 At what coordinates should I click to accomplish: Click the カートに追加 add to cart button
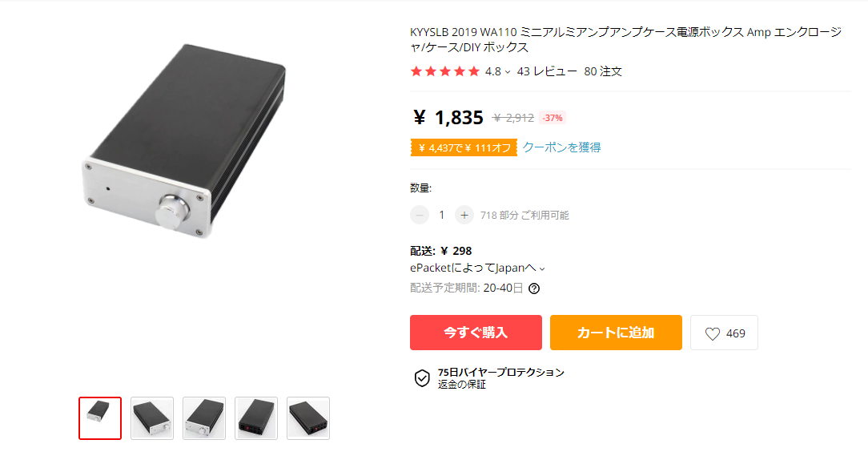(616, 333)
